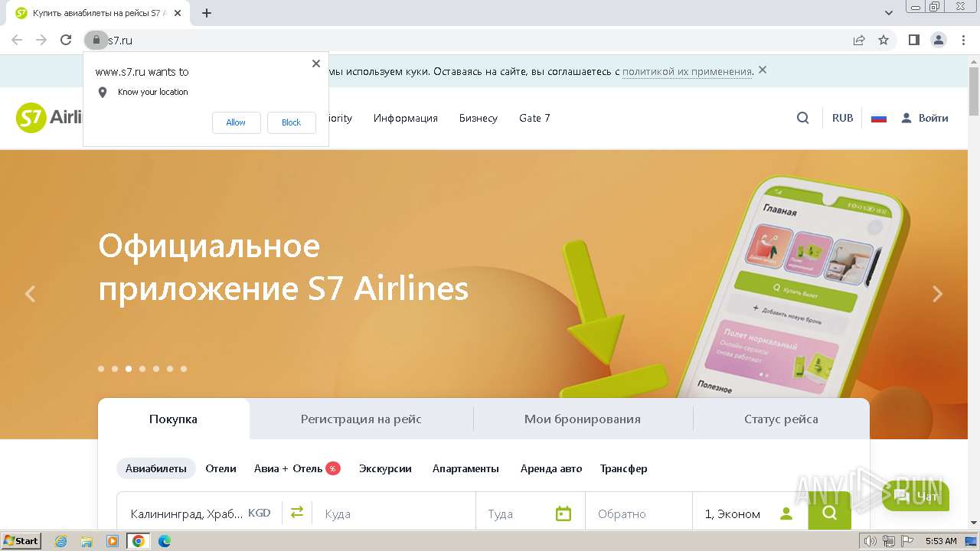Open the S7 Airlines logo
The height and width of the screenshot is (551, 980).
pyautogui.click(x=49, y=118)
